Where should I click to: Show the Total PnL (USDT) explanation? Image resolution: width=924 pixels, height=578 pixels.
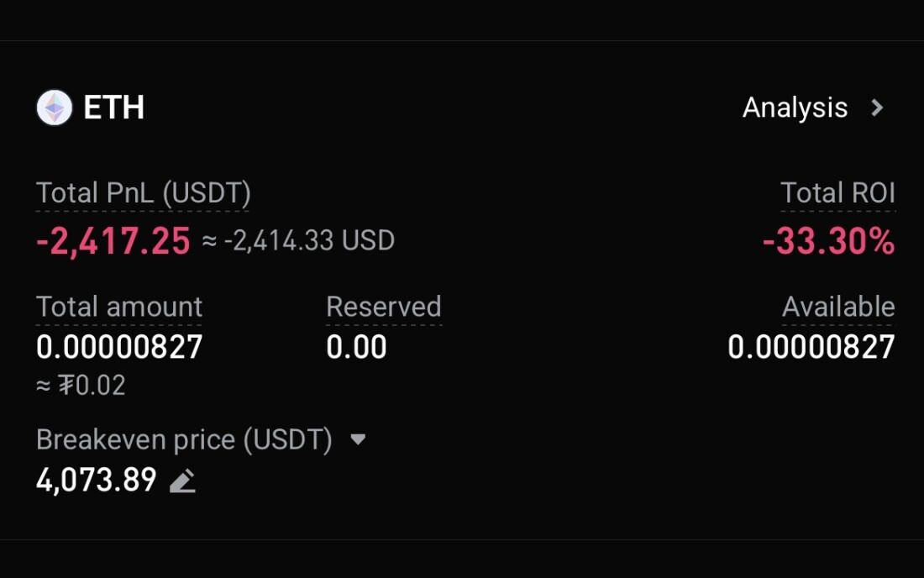coord(144,193)
